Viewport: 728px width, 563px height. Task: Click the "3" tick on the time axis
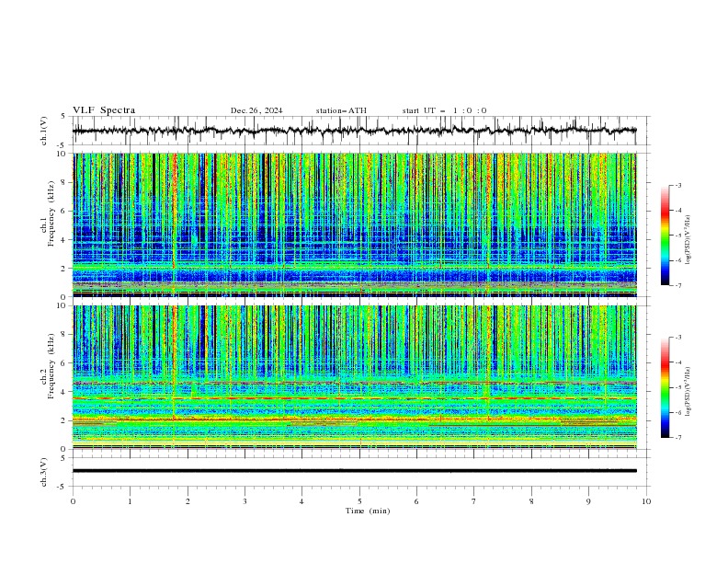[245, 501]
